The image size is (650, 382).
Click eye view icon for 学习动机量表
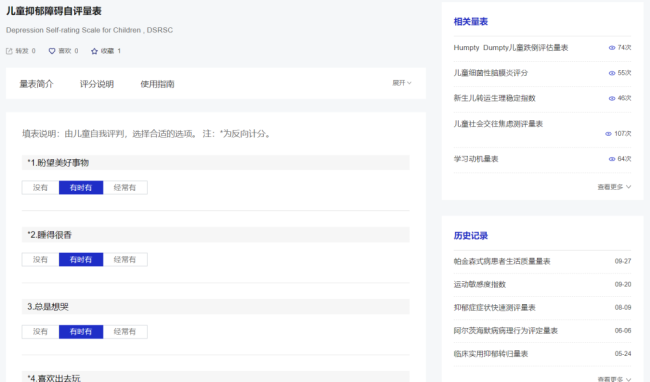coord(611,159)
